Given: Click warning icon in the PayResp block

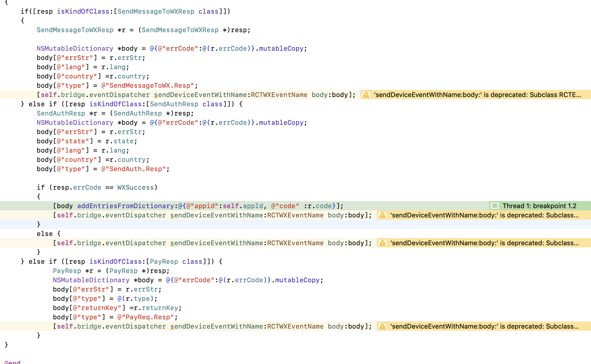Looking at the screenshot, I should (382, 326).
